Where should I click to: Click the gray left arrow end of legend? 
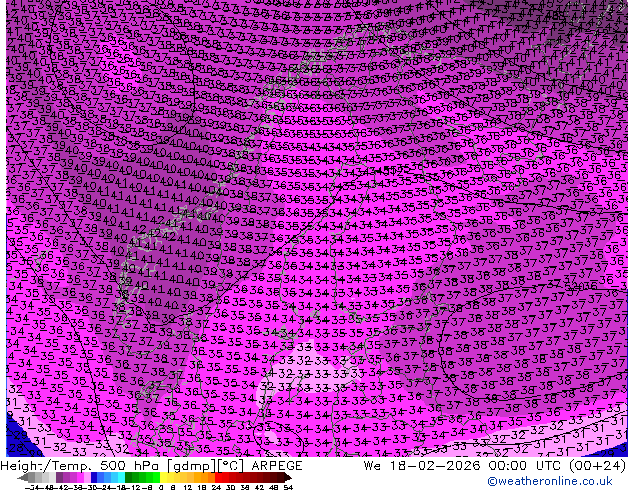22,477
